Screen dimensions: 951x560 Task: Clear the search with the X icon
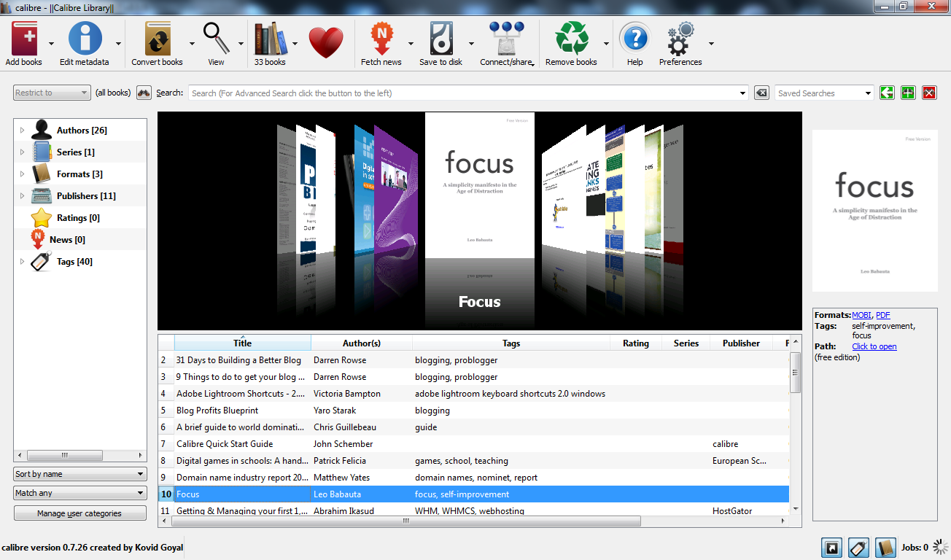click(x=761, y=93)
